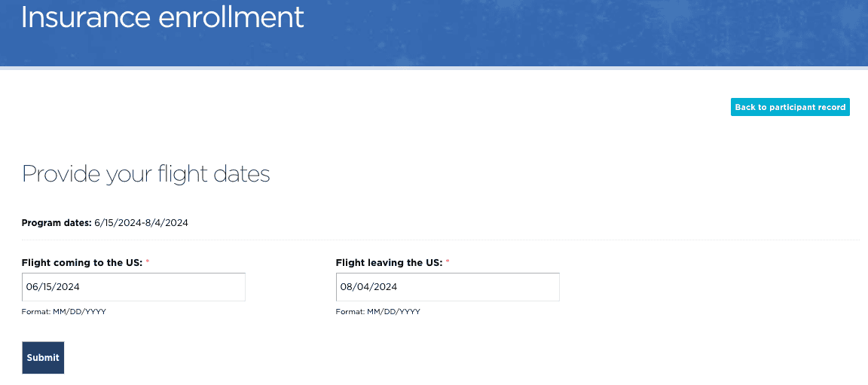868x385 pixels.
Task: Click the 'Flight coming to the US:' label
Action: pyautogui.click(x=81, y=263)
